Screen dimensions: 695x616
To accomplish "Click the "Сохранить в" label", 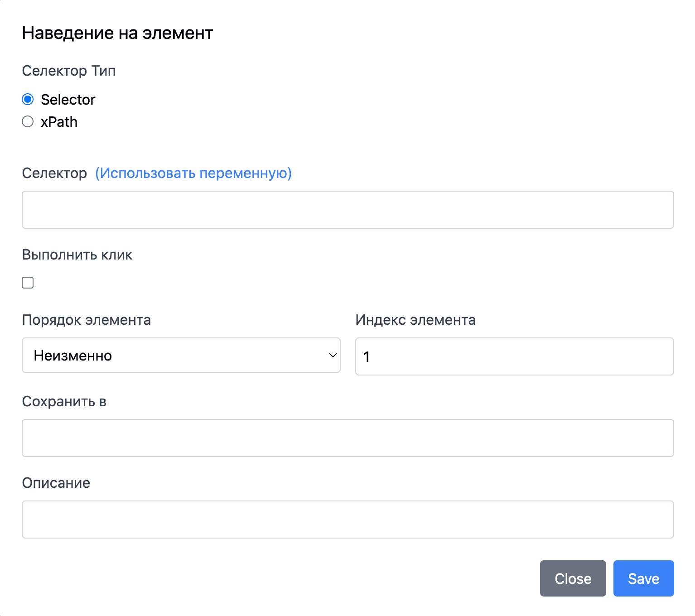I will click(x=64, y=402).
